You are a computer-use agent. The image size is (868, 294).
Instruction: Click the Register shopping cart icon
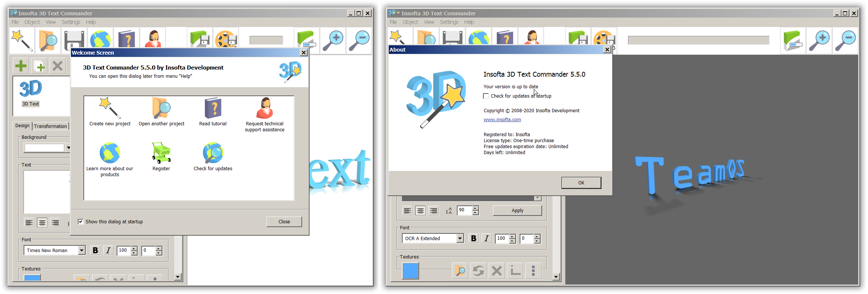(x=161, y=153)
